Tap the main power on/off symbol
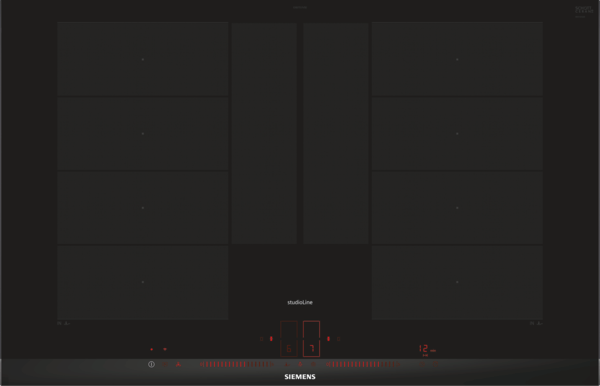Screen dimensions: 600x386 [152, 364]
